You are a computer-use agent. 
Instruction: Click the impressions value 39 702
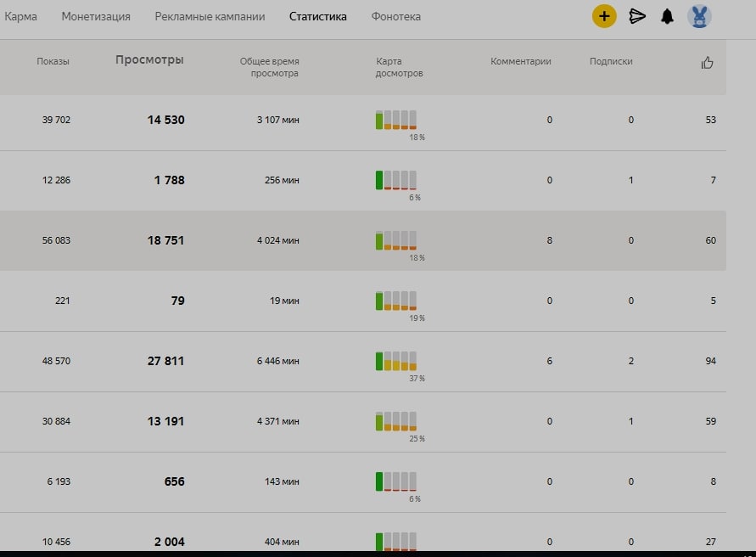point(56,120)
